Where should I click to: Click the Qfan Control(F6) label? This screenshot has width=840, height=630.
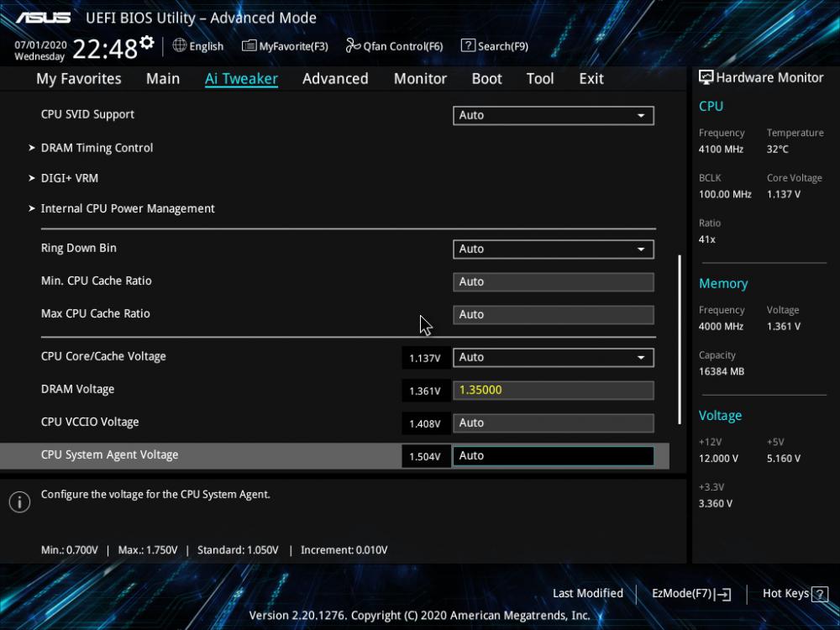tap(403, 46)
